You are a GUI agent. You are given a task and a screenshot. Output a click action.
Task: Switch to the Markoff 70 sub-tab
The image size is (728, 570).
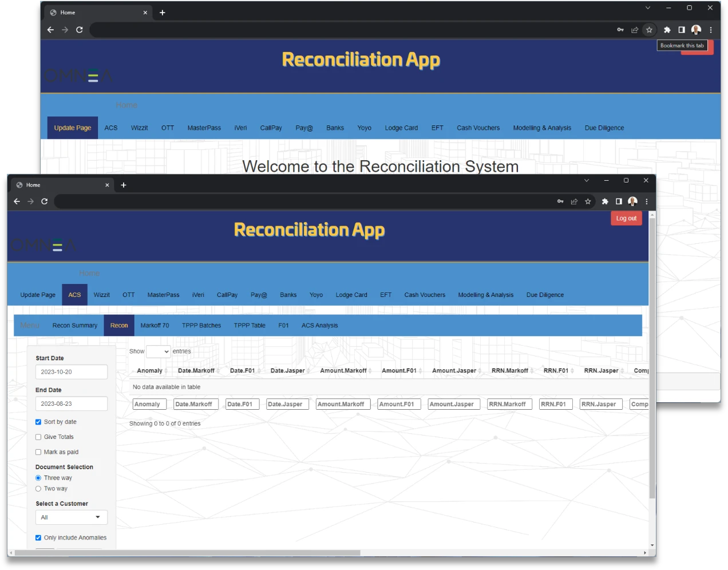(155, 326)
